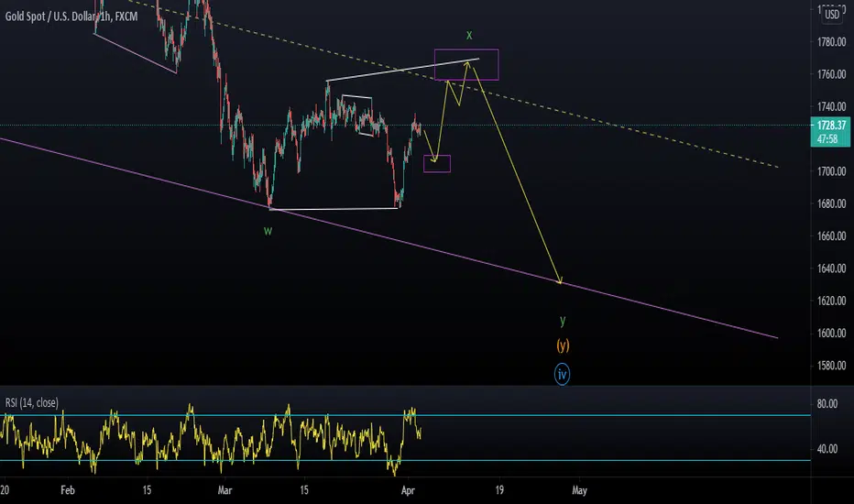The height and width of the screenshot is (504, 854).
Task: Click the green 'w' wave label
Action: point(268,231)
